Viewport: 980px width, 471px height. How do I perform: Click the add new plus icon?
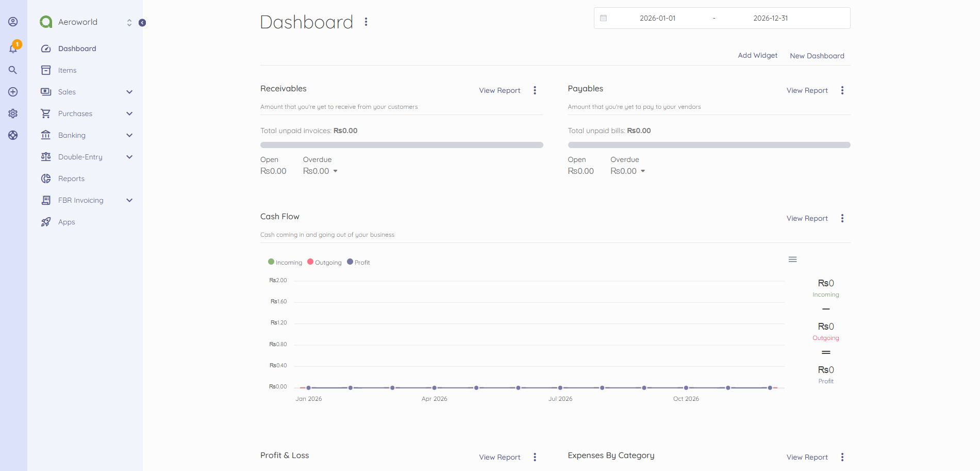[x=13, y=92]
